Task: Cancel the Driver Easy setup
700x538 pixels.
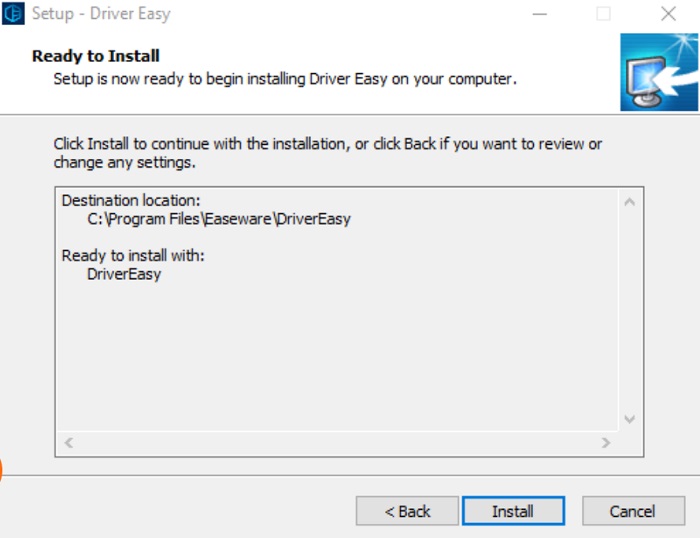Action: 633,511
